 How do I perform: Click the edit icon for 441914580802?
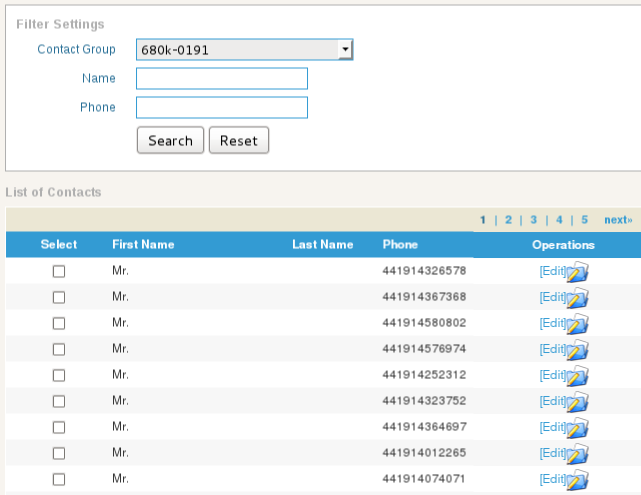[x=577, y=324]
